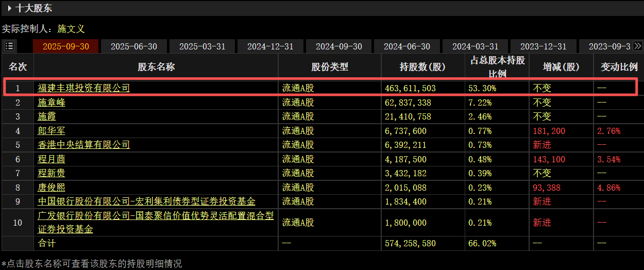Select the 2025-09-30 date tab

pyautogui.click(x=66, y=46)
